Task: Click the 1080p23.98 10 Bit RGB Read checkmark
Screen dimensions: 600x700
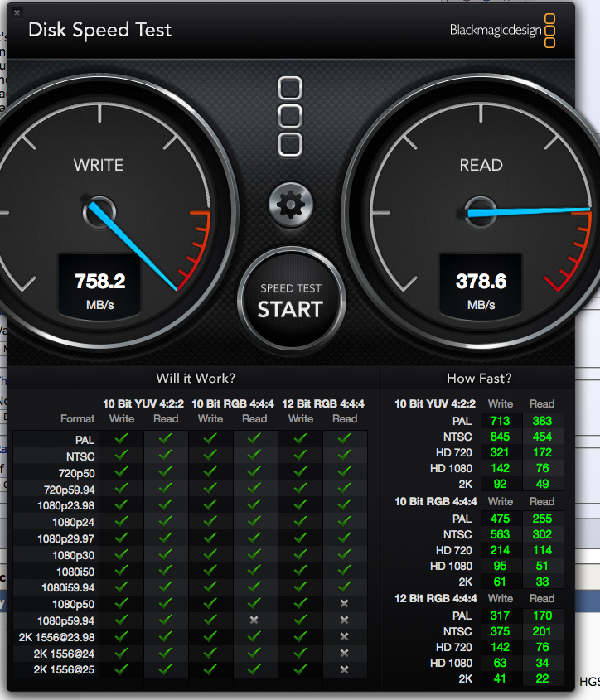Action: coord(254,504)
